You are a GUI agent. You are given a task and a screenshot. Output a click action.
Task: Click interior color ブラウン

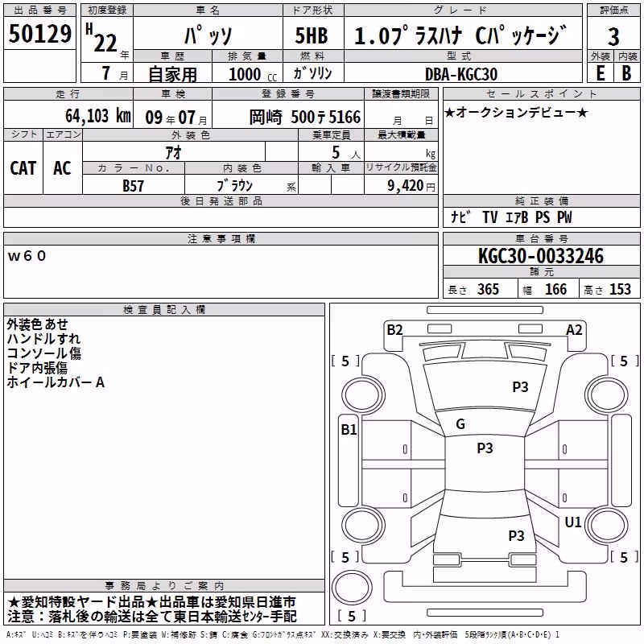[234, 185]
